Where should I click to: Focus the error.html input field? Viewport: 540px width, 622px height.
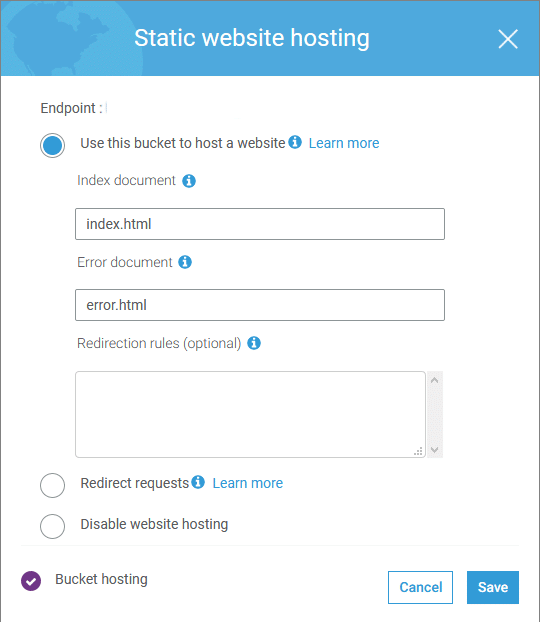(x=260, y=305)
